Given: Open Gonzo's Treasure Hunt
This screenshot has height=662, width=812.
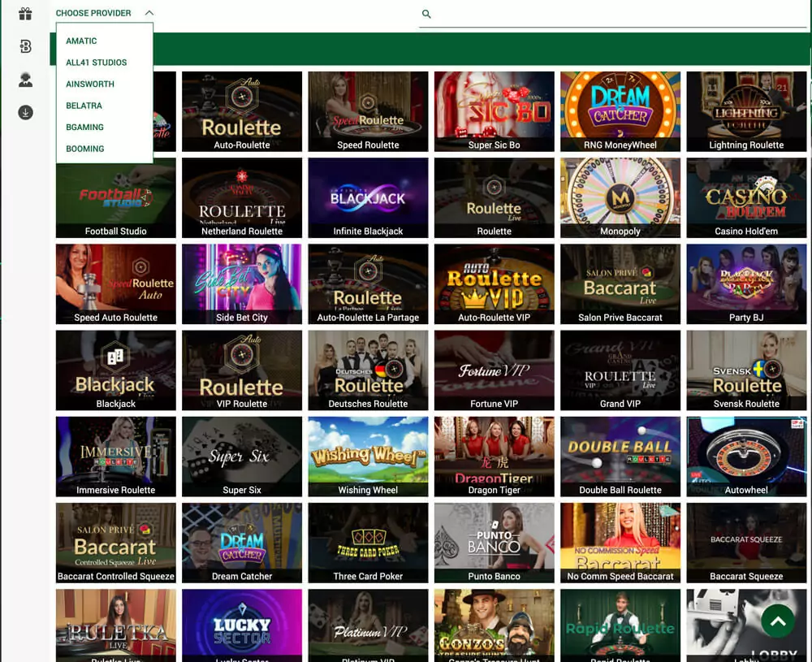Looking at the screenshot, I should point(494,625).
